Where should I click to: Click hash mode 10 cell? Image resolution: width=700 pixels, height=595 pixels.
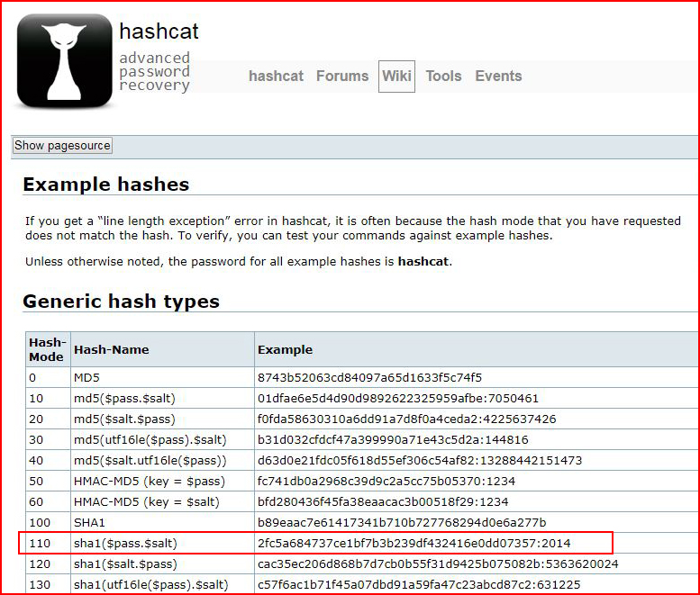tap(48, 398)
